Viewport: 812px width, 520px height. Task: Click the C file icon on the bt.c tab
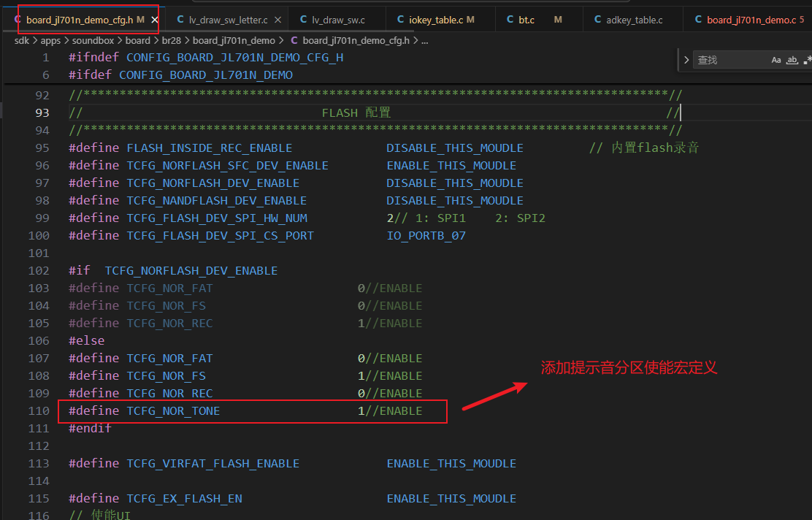[x=510, y=19]
